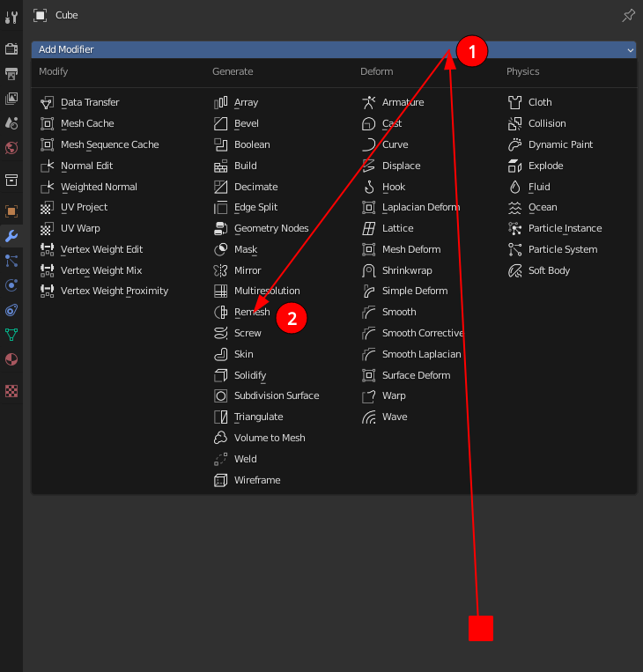
Task: Select the Skin modifier
Action: [x=233, y=354]
